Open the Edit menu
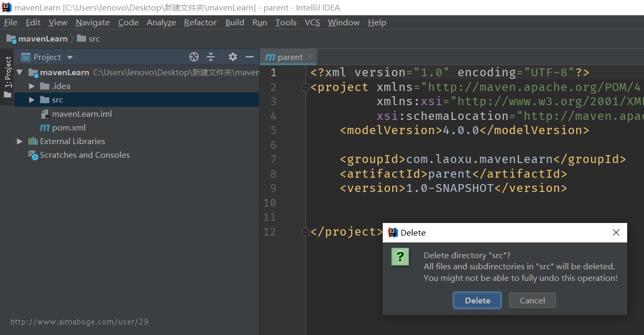 [33, 22]
